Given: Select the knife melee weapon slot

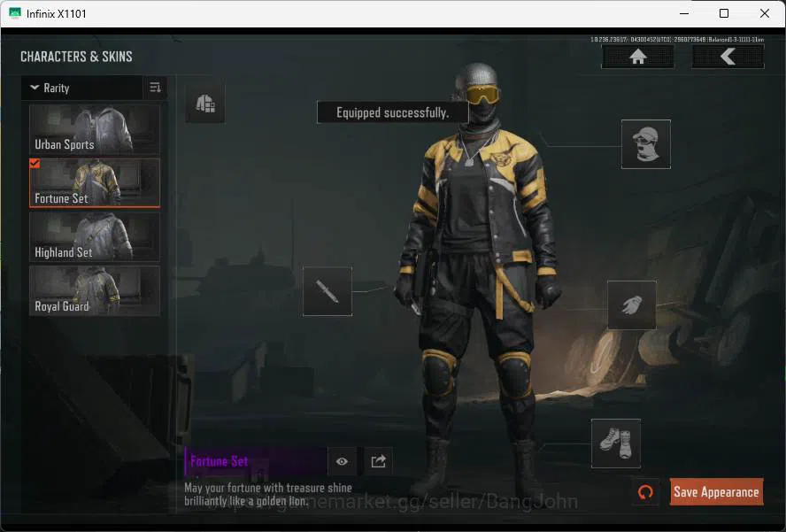Looking at the screenshot, I should [x=327, y=291].
